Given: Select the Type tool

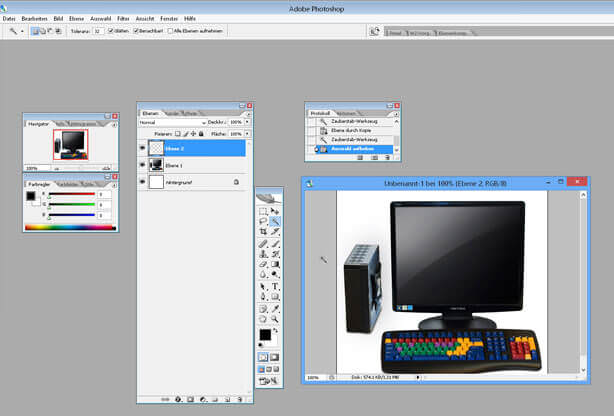Looking at the screenshot, I should click(275, 287).
